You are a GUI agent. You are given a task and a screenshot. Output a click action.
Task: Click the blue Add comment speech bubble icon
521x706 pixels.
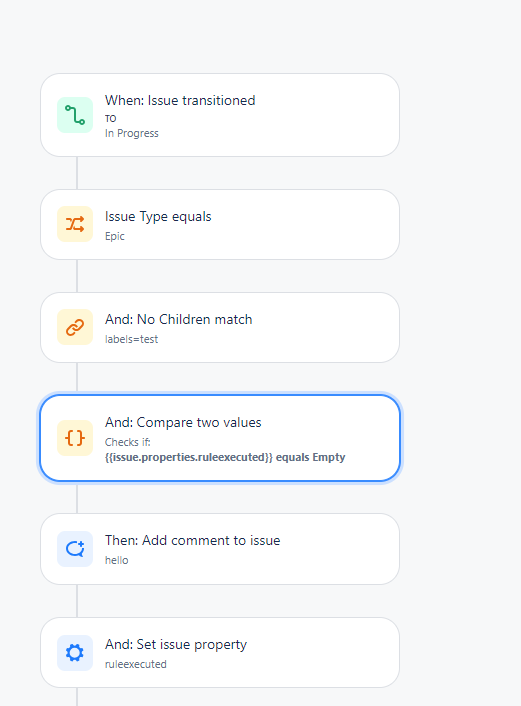[x=75, y=549]
